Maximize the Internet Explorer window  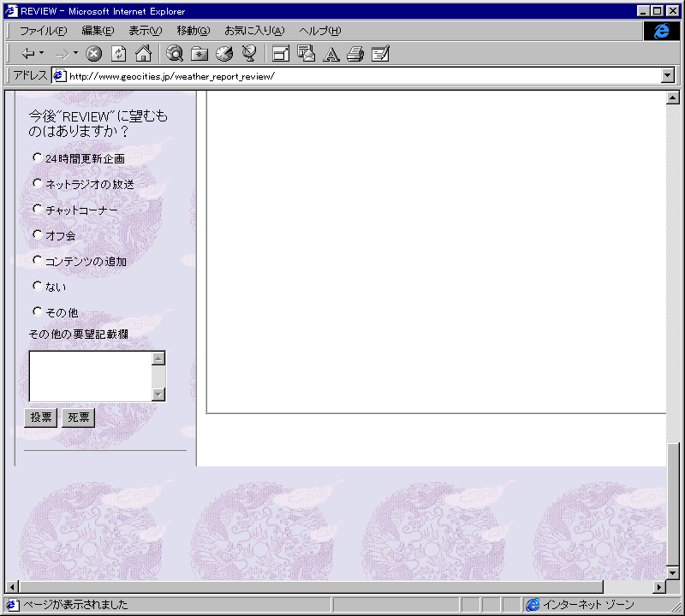point(657,11)
